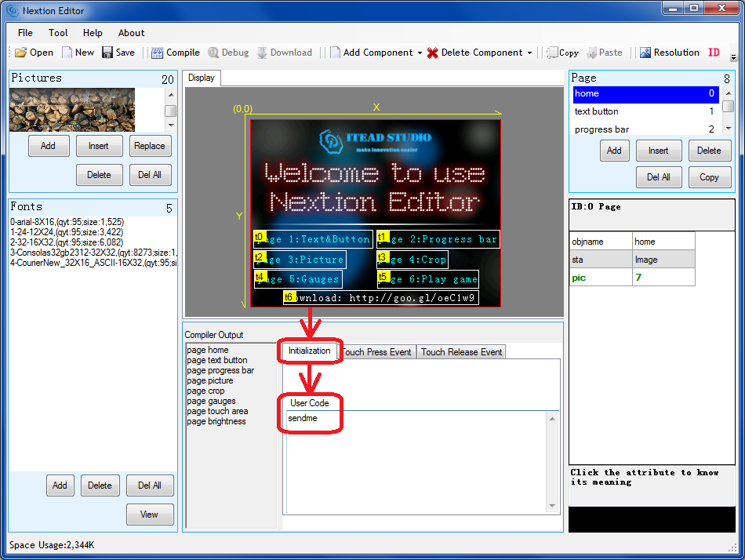745x560 pixels.
Task: Select the progress bar page
Action: coord(645,129)
